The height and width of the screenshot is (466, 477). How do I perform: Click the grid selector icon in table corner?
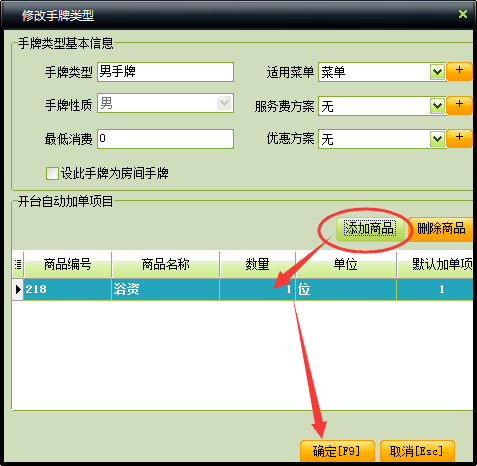point(18,265)
